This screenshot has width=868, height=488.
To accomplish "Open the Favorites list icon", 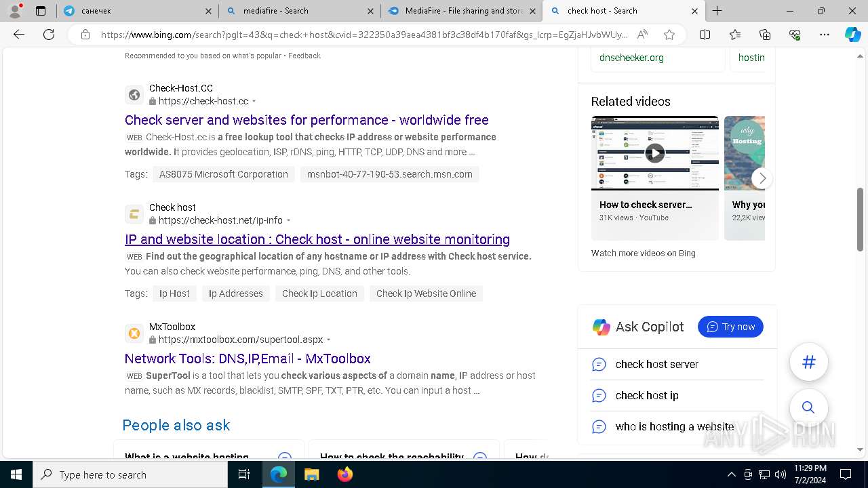I will pos(735,35).
